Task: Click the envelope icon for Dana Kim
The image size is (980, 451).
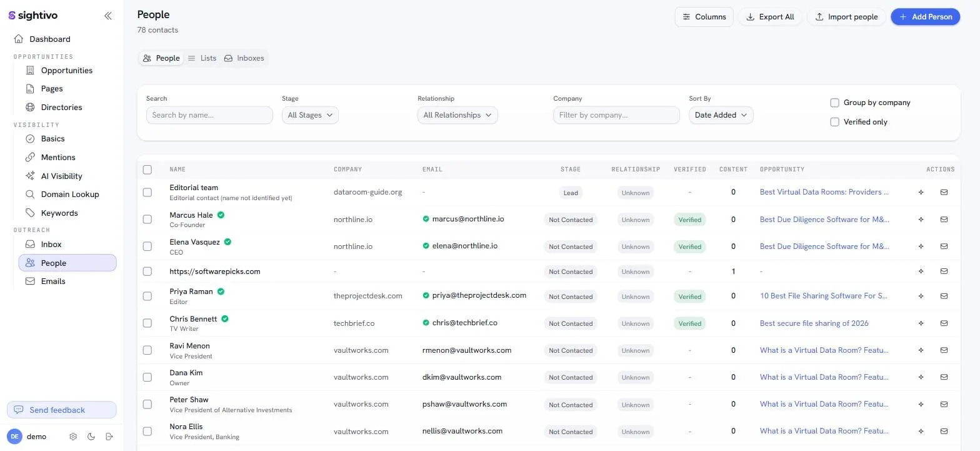Action: tap(944, 377)
